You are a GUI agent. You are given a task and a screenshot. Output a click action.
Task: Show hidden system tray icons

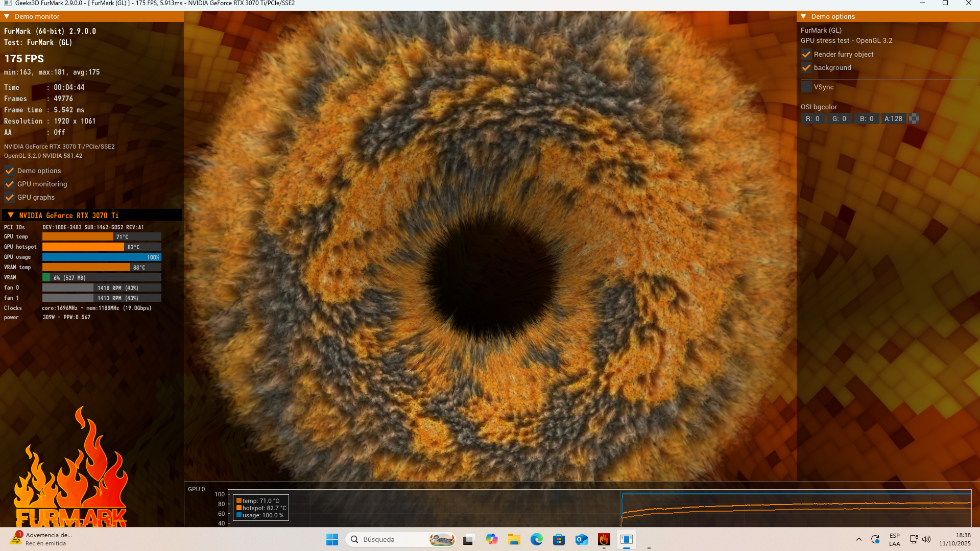pyautogui.click(x=858, y=539)
